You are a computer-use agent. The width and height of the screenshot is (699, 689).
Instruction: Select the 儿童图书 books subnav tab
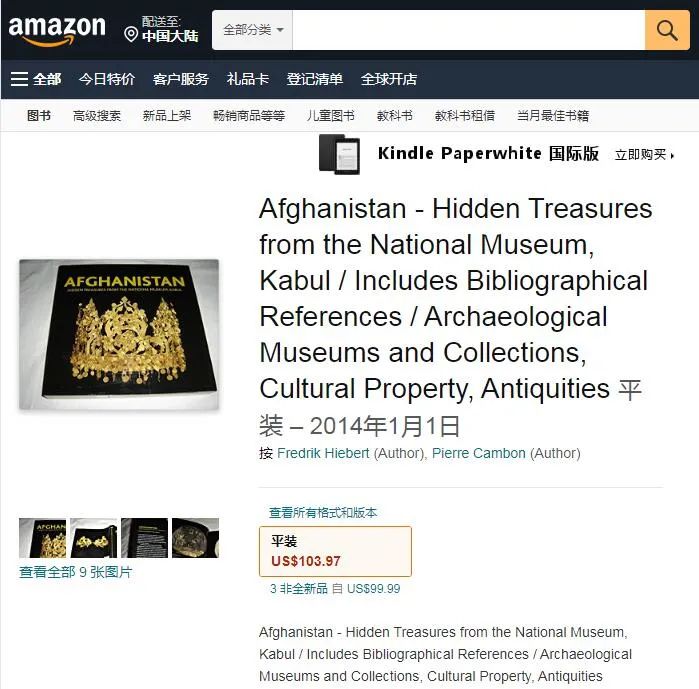pos(330,116)
